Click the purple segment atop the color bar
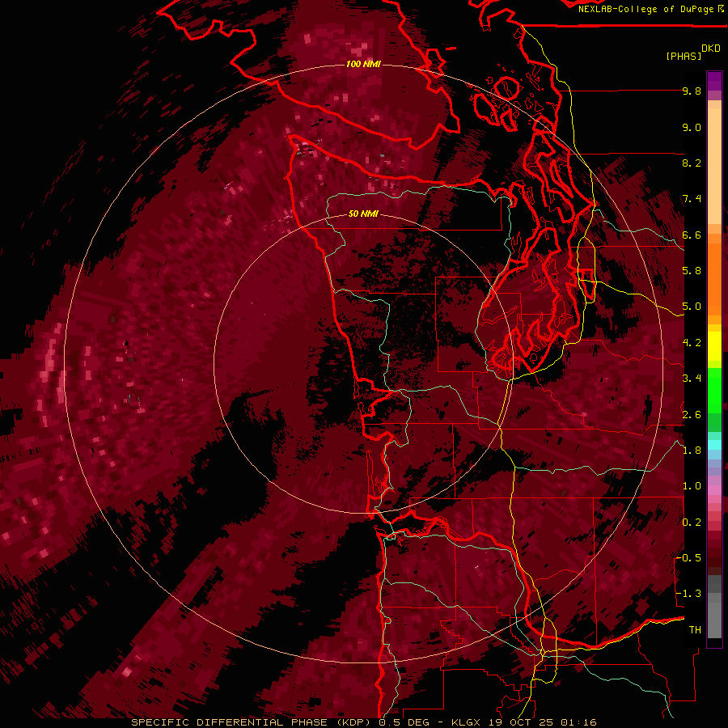The height and width of the screenshot is (728, 728). coord(714,82)
